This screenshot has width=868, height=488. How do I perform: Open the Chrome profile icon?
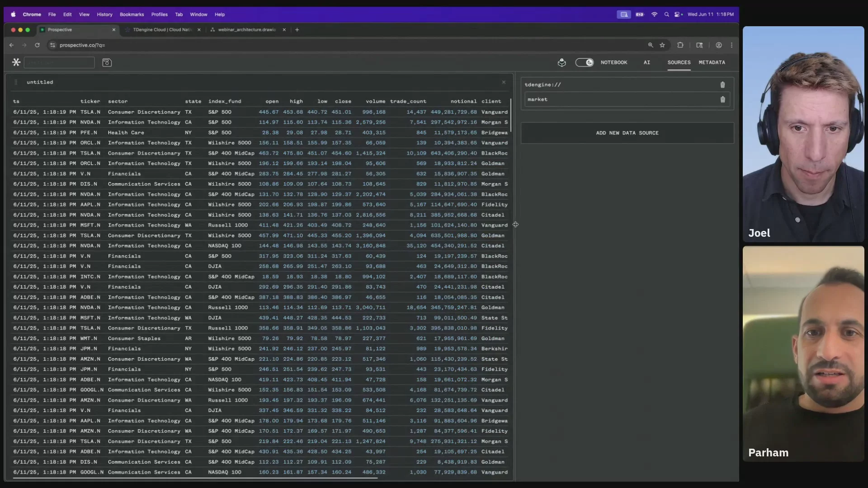pyautogui.click(x=719, y=45)
